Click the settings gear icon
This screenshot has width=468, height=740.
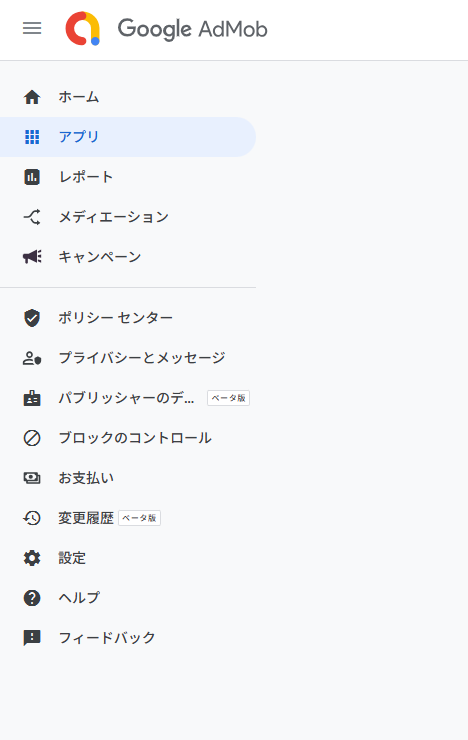click(32, 558)
